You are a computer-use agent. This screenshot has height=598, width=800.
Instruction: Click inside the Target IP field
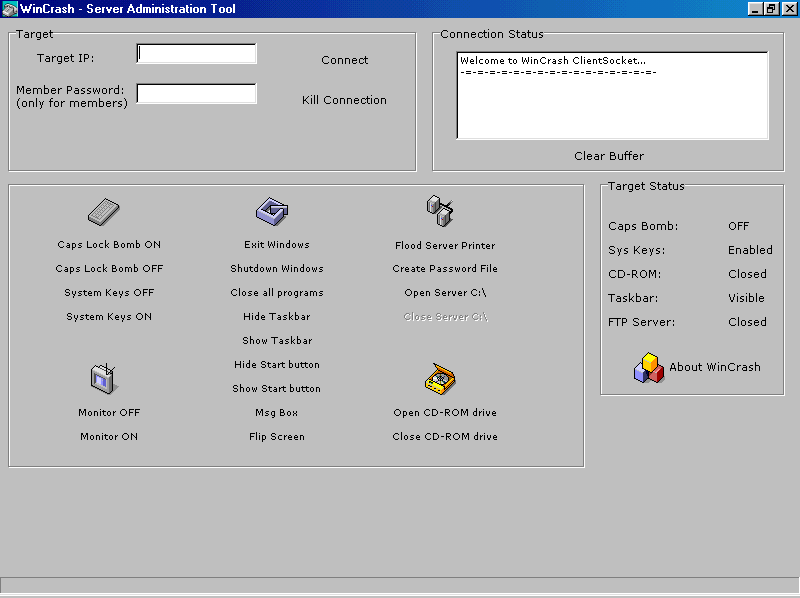coord(195,53)
